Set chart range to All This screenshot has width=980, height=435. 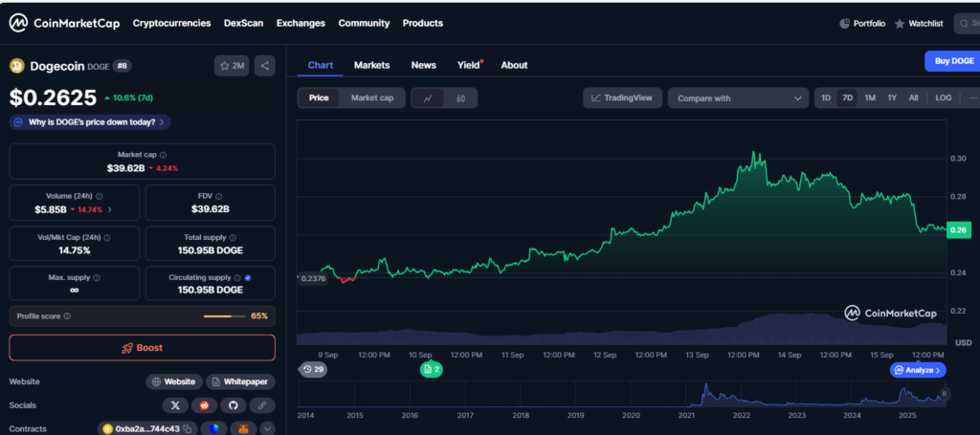click(913, 98)
